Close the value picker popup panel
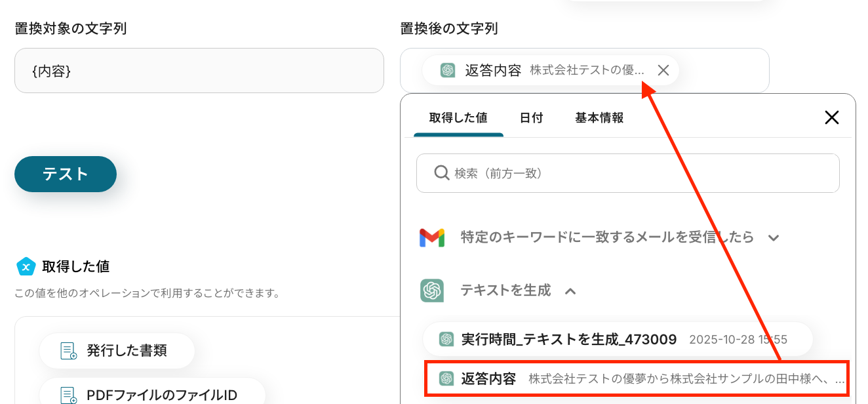This screenshot has width=868, height=404. pos(831,118)
